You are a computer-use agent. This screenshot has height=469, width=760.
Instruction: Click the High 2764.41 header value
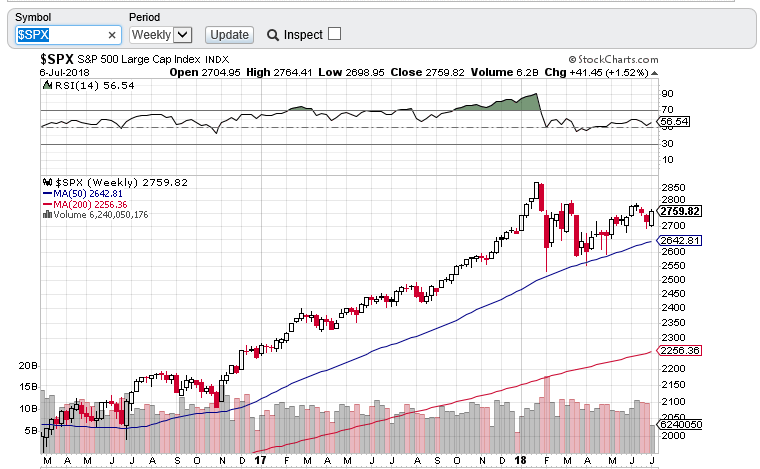279,73
